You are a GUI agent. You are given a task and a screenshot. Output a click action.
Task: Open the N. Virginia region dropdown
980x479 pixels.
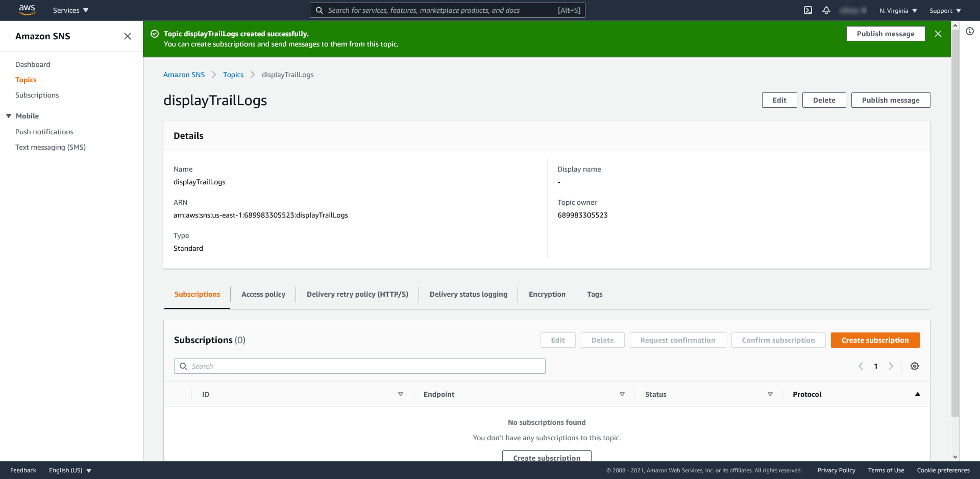coord(898,11)
